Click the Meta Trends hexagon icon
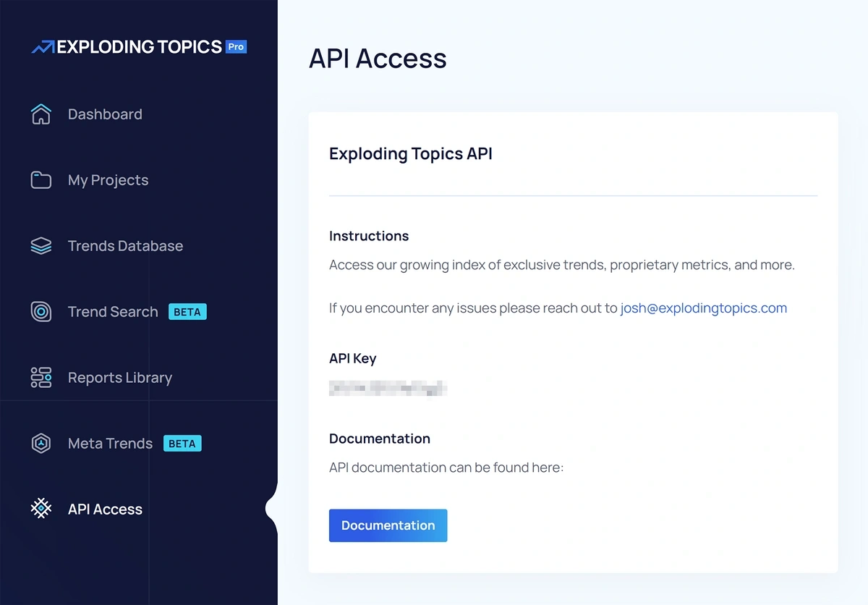The height and width of the screenshot is (605, 868). point(41,444)
